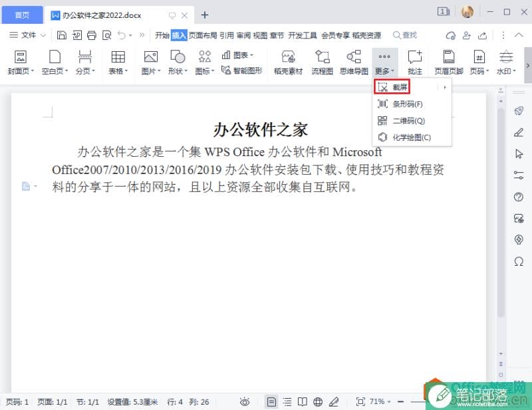Switch to the 开始 ribbon tab
The width and height of the screenshot is (532, 410).
tap(162, 35)
